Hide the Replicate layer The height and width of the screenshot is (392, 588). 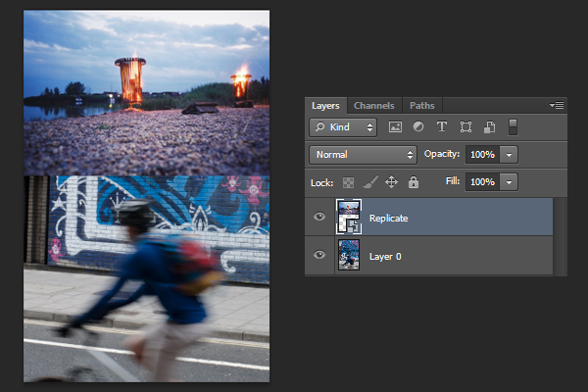tap(319, 217)
